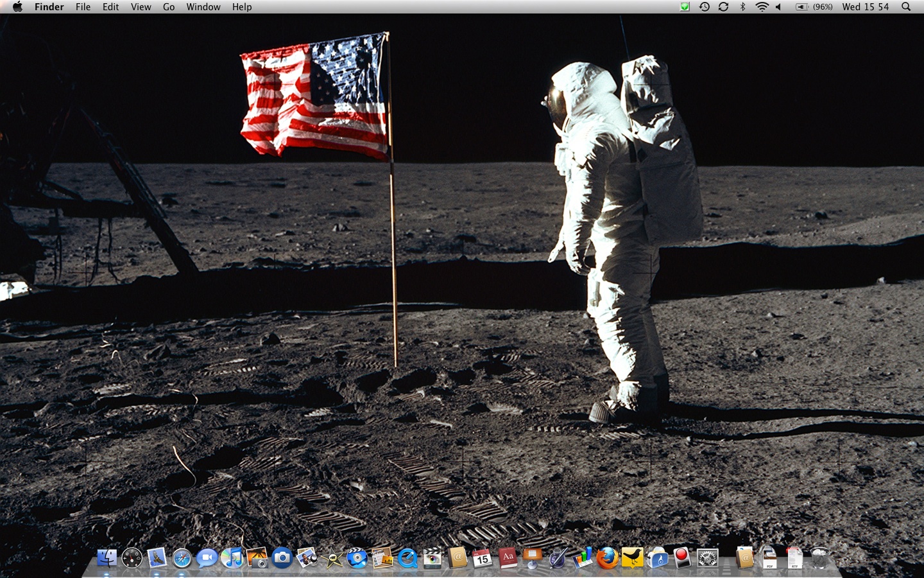
Task: Click the blue circular camera Dock icon
Action: [x=282, y=557]
